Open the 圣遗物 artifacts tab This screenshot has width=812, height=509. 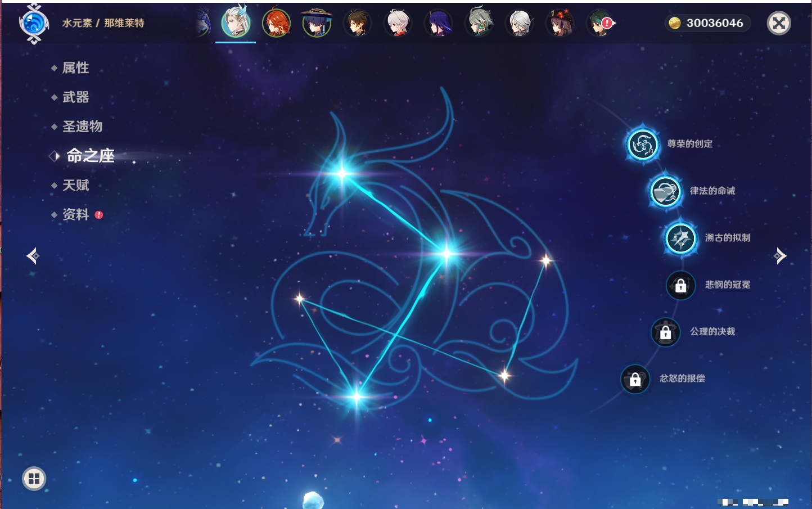[82, 127]
